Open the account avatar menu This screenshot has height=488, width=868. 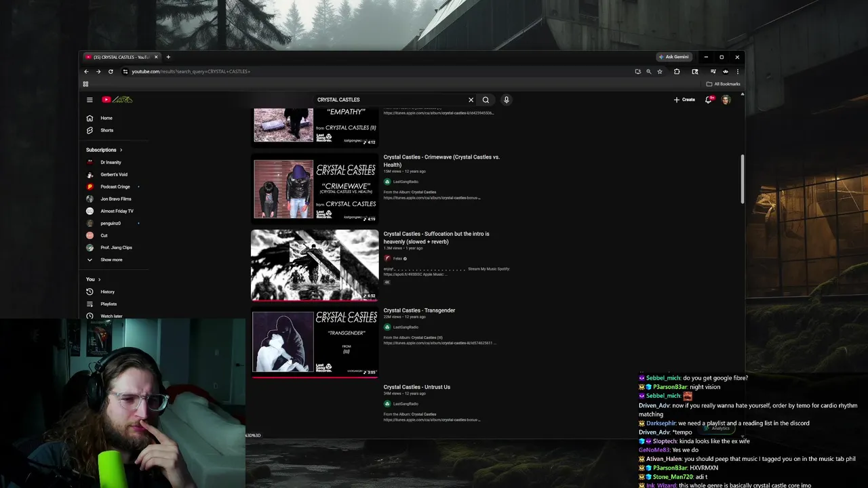[x=726, y=100]
